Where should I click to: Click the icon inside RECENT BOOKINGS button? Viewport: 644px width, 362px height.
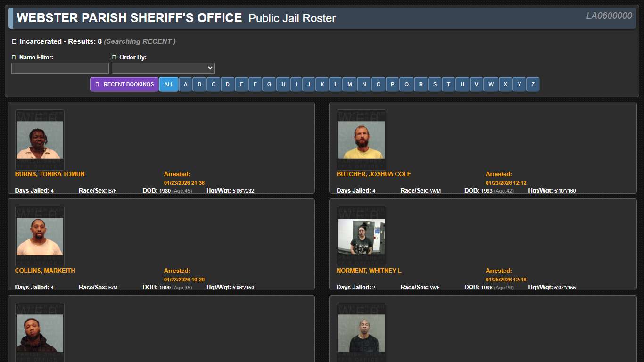pyautogui.click(x=96, y=84)
